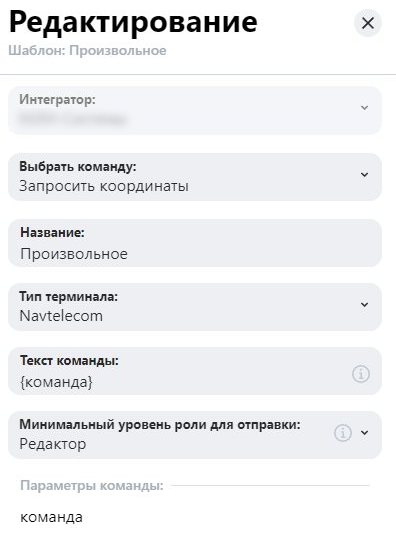Expand the Интегратор dropdown arrow
The width and height of the screenshot is (396, 548).
pyautogui.click(x=364, y=108)
